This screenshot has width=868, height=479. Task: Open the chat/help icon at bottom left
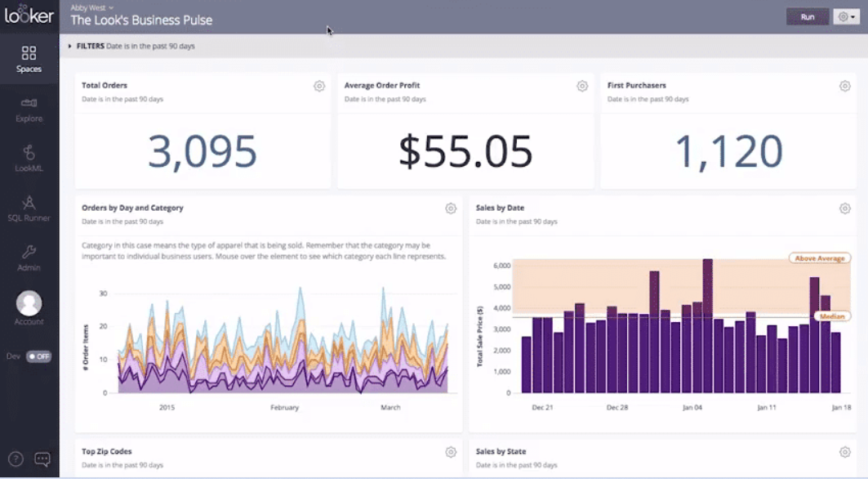point(43,459)
